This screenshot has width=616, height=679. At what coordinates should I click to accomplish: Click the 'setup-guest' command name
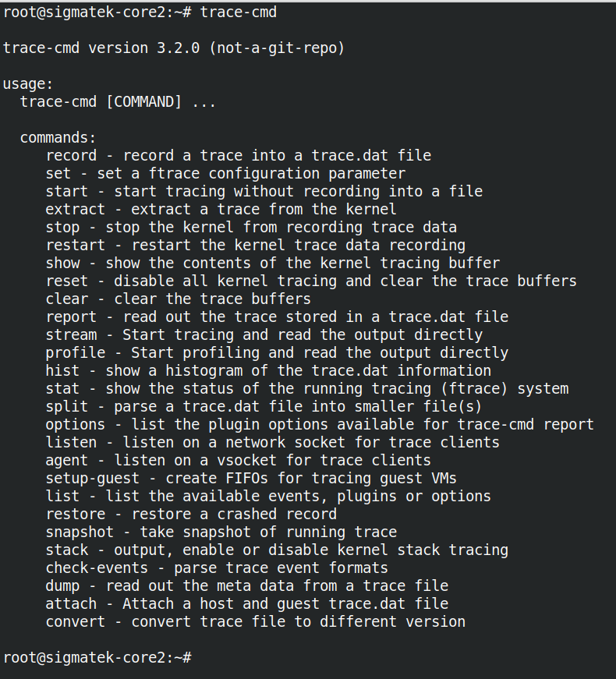(93, 478)
